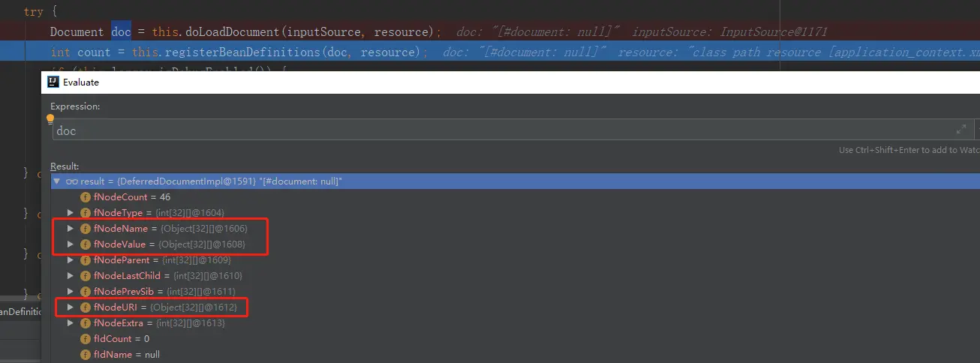Click the highlighted doc variable in code editor
Image resolution: width=980 pixels, height=363 pixels.
click(121, 31)
